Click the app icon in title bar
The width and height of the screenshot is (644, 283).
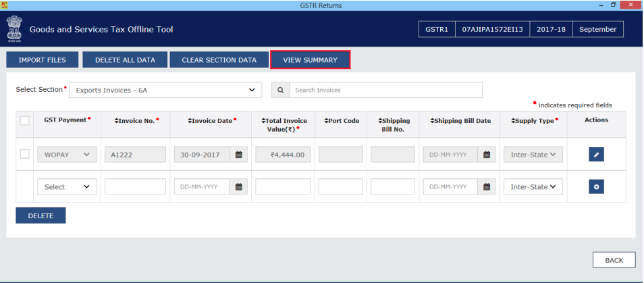pyautogui.click(x=4, y=5)
